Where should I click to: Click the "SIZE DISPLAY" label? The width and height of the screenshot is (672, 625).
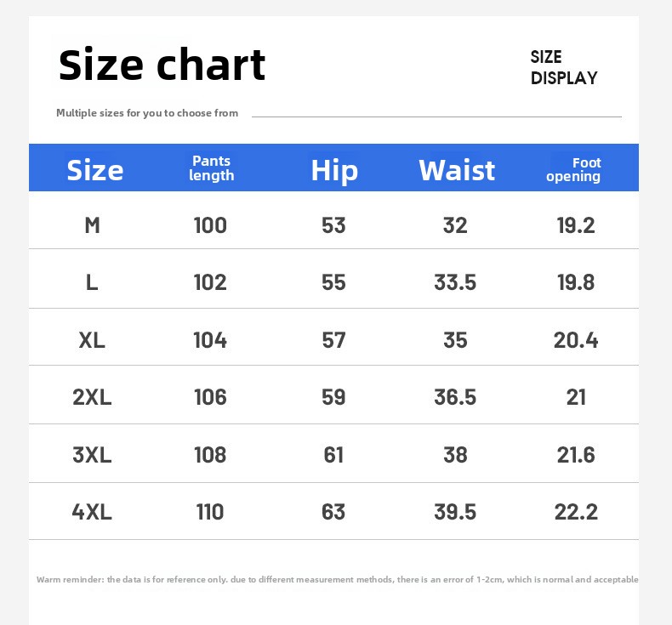pyautogui.click(x=563, y=67)
